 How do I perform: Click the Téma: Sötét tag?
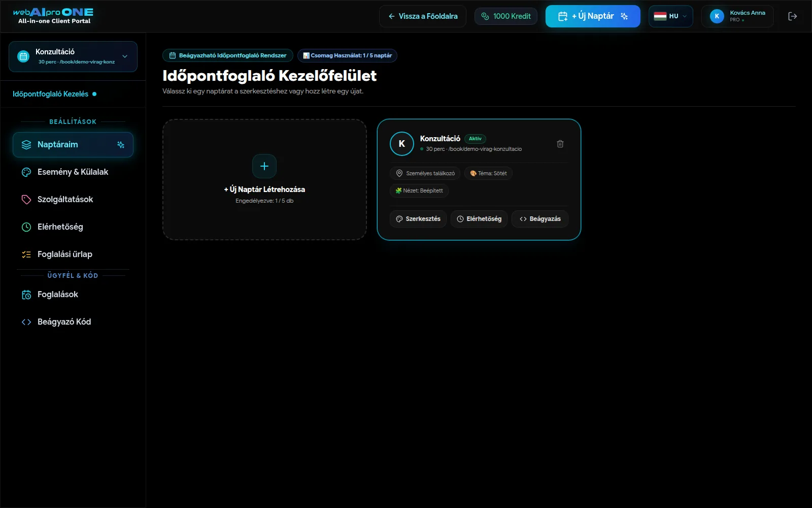tap(488, 173)
